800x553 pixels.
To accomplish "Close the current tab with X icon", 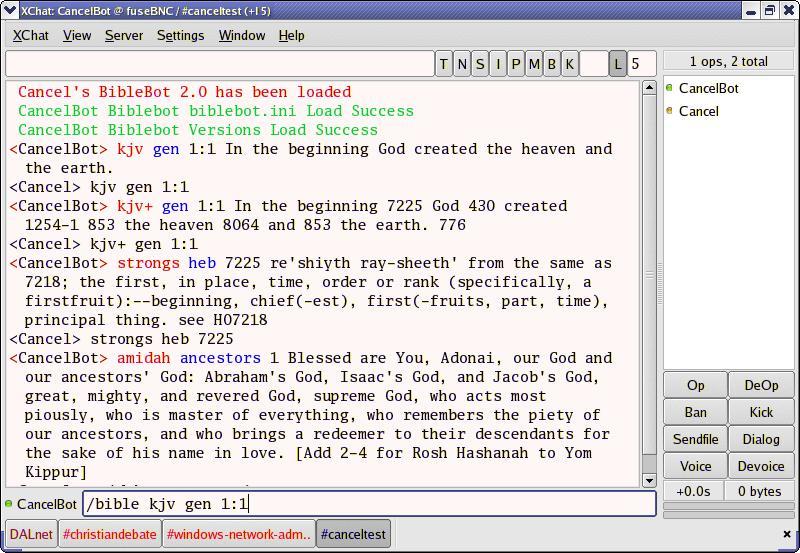I will 787,534.
